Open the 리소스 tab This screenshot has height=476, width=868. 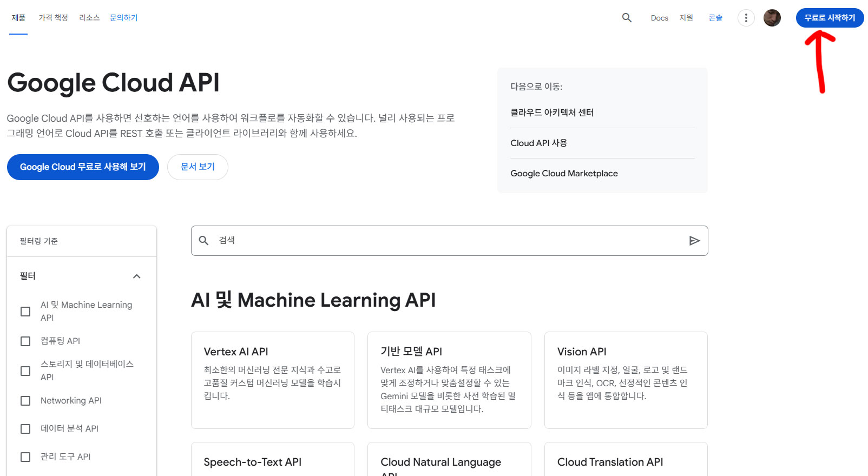89,18
